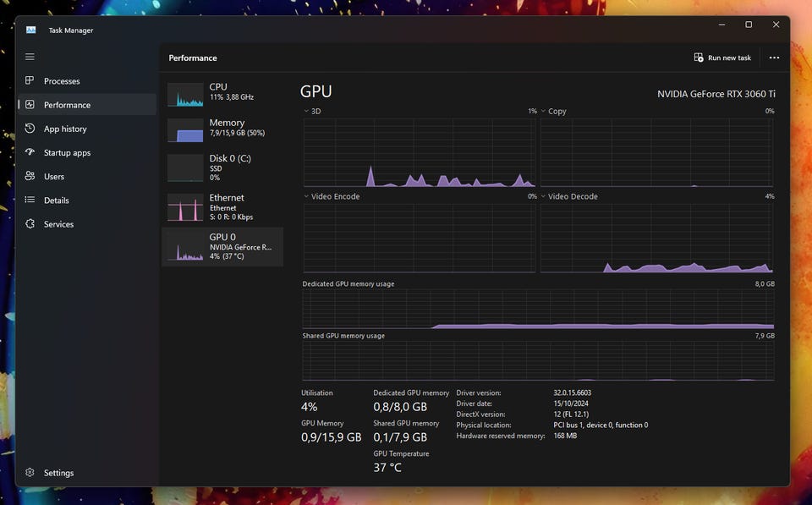Open the Copy engine graph dropdown

coord(543,111)
